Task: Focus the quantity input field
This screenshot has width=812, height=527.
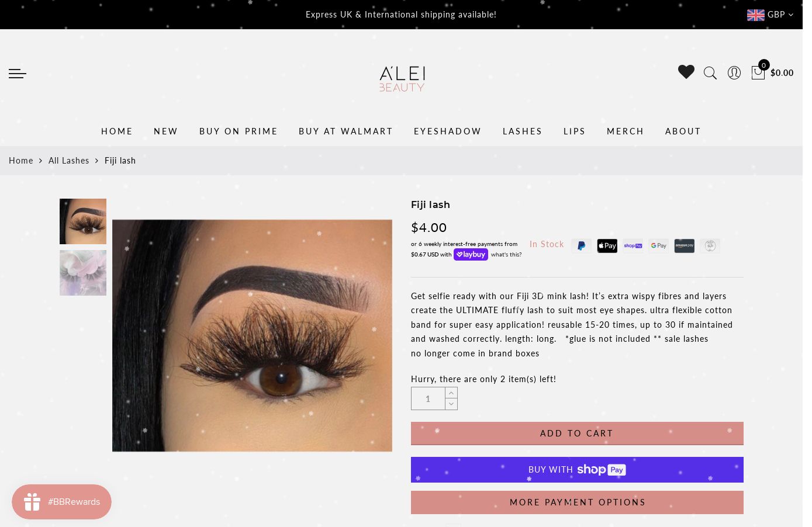Action: coord(428,398)
